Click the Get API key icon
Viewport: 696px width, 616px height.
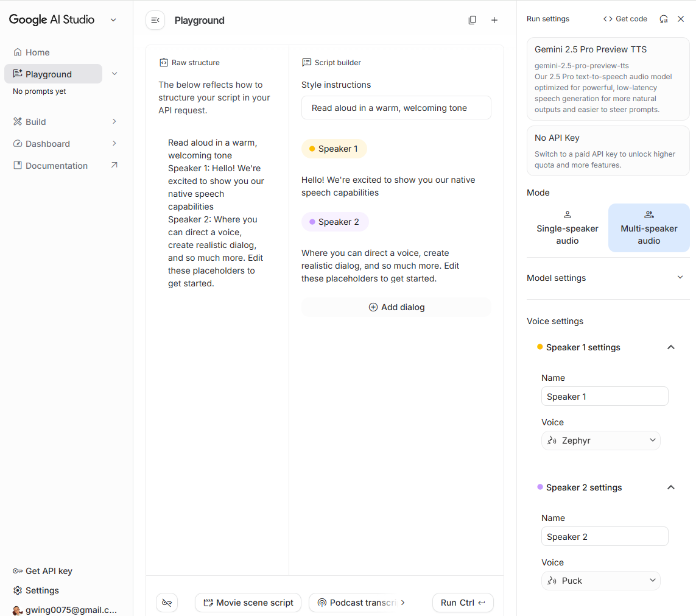click(x=18, y=571)
